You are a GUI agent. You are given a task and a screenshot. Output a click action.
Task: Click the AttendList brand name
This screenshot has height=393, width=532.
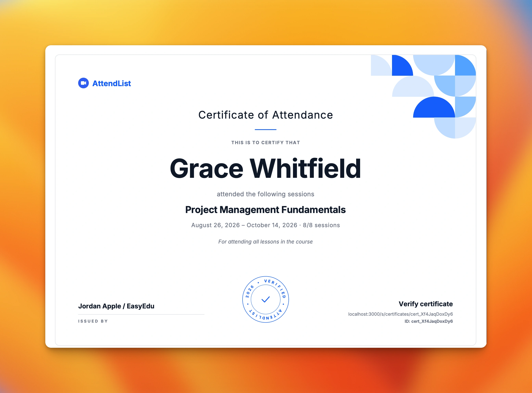(111, 84)
